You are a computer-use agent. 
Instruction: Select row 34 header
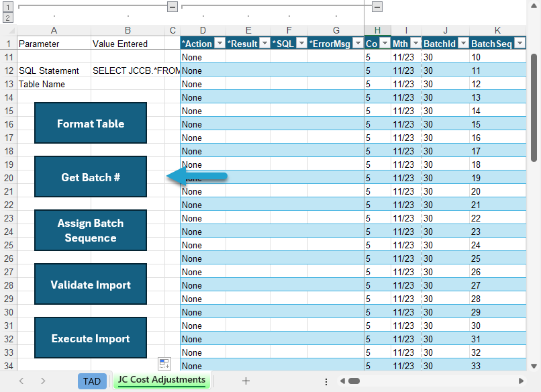9,366
